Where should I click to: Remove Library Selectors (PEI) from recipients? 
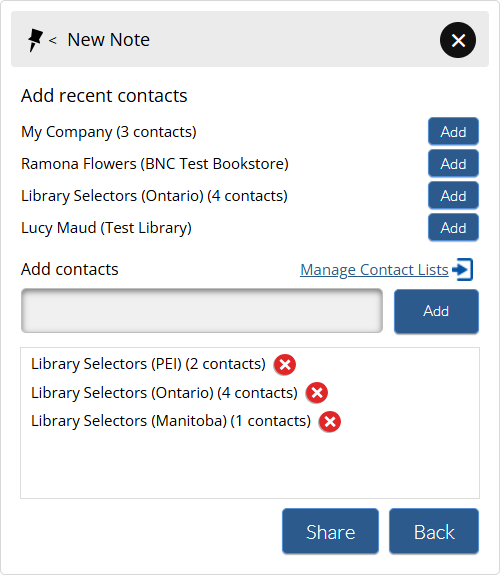coord(285,365)
